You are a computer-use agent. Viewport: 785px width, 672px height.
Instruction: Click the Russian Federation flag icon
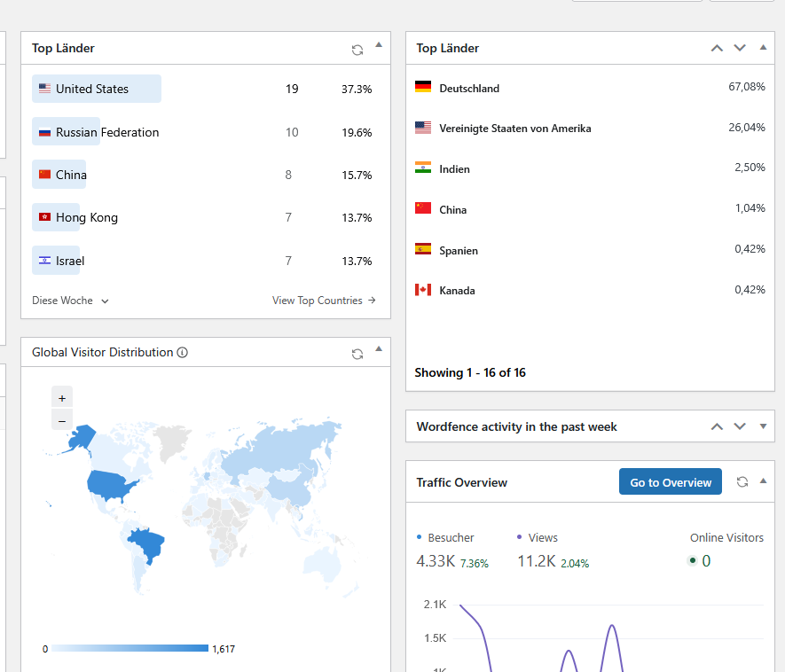[x=44, y=132]
